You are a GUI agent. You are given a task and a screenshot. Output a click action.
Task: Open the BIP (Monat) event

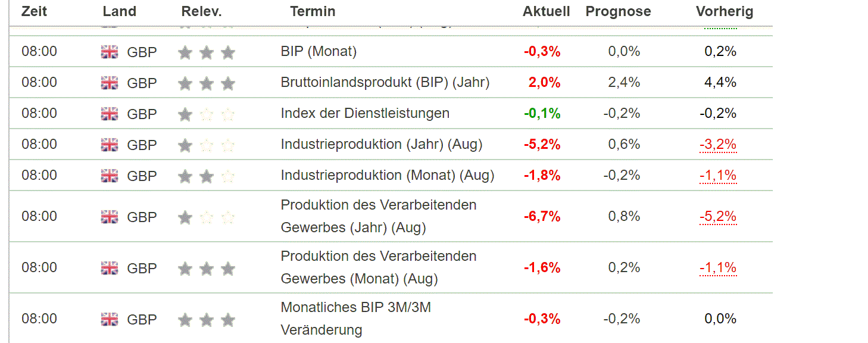319,52
